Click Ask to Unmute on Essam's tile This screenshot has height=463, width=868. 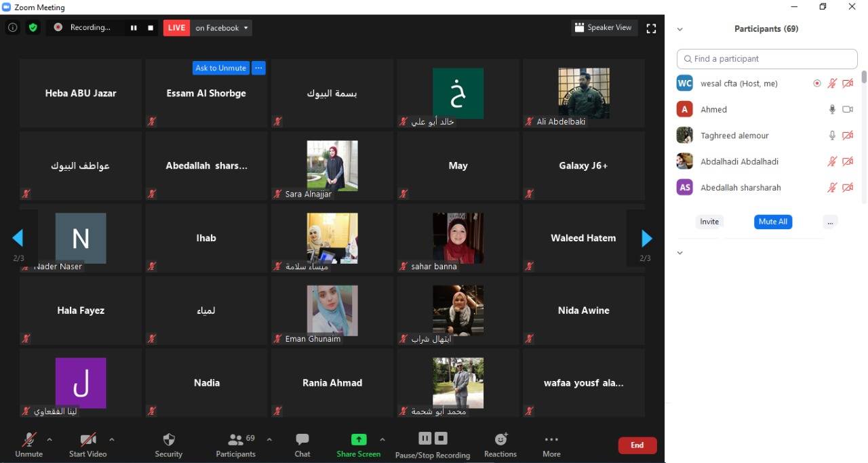click(220, 68)
